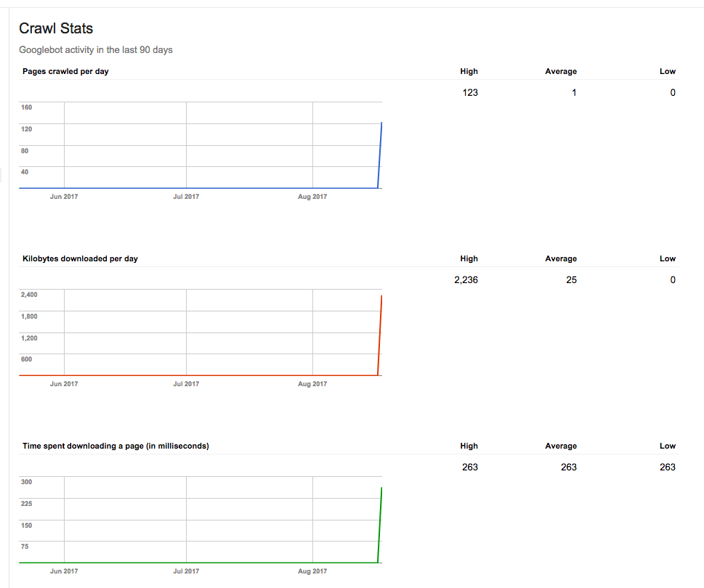Click 'Jul 2017' label under pages crawled chart
The height and width of the screenshot is (588, 704).
pyautogui.click(x=186, y=197)
